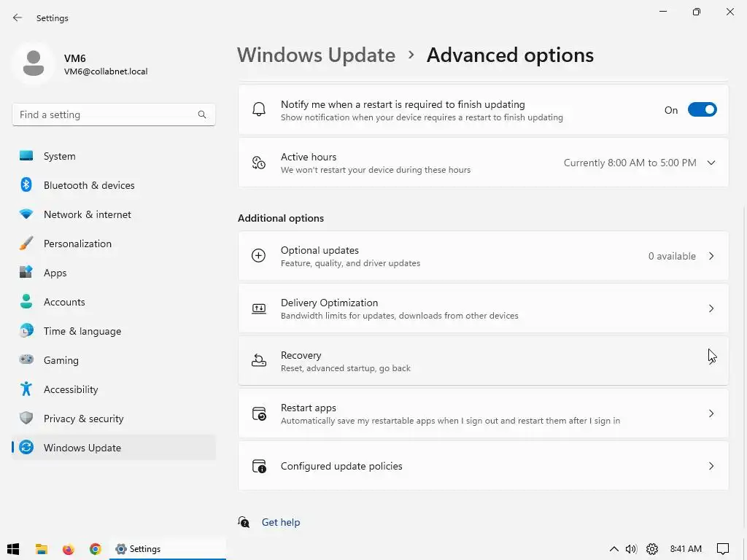Screen dimensions: 747x560
Task: Click the gear icon in system tray
Action: coord(652,549)
